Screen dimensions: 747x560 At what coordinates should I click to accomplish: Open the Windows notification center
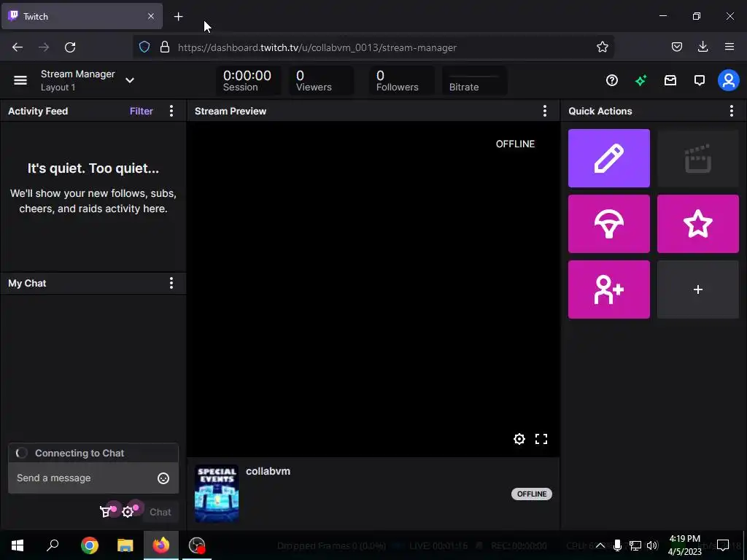coord(723,545)
